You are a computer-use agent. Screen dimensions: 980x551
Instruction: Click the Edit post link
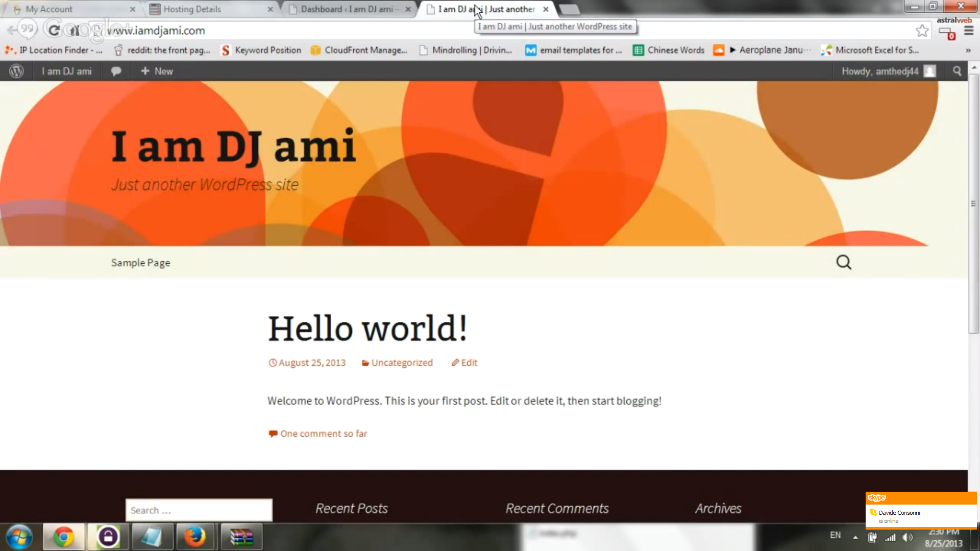[x=469, y=363]
